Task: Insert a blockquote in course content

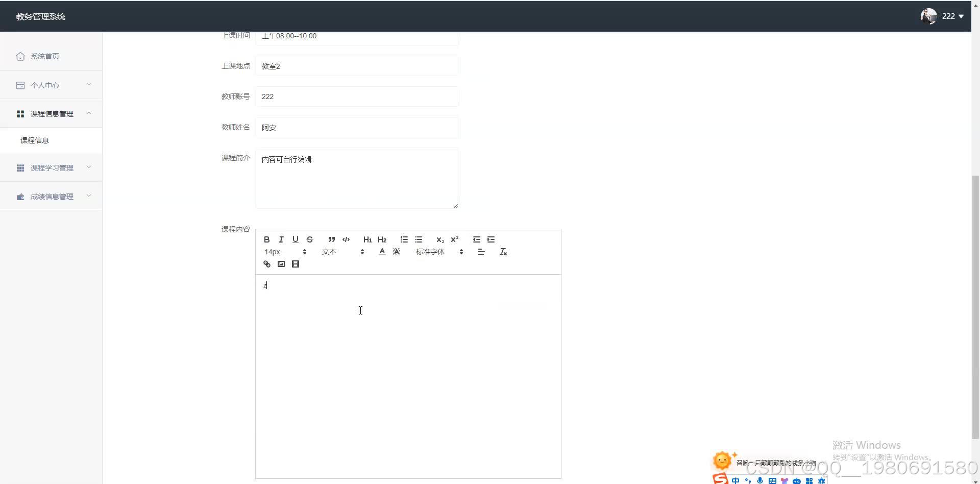Action: pos(331,239)
